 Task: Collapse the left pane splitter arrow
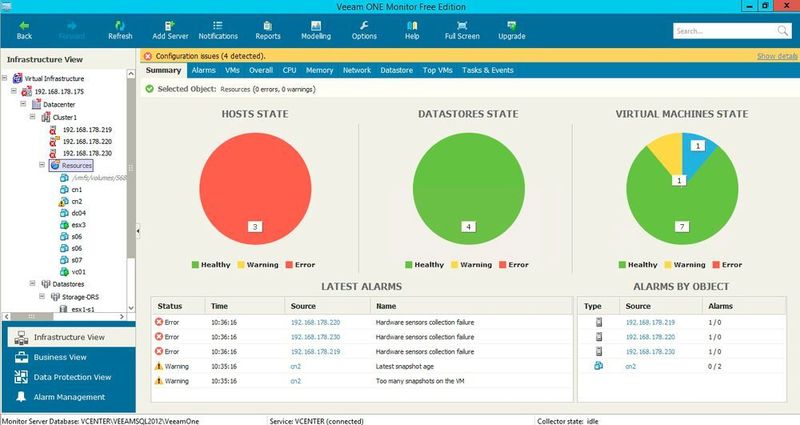click(x=138, y=231)
